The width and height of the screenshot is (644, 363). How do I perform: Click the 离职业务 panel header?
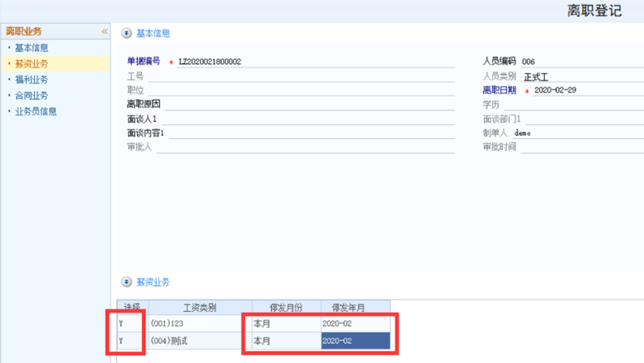click(55, 31)
